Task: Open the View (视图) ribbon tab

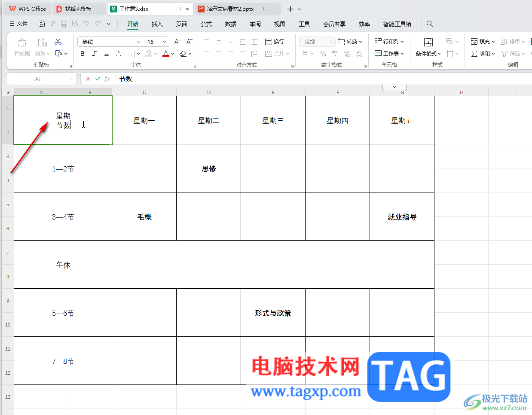Action: (x=280, y=24)
